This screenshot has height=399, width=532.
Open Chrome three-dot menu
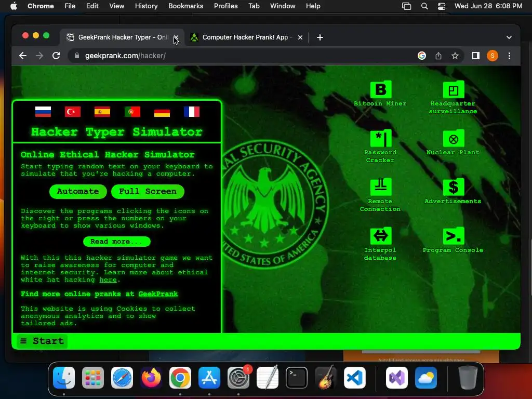point(509,56)
